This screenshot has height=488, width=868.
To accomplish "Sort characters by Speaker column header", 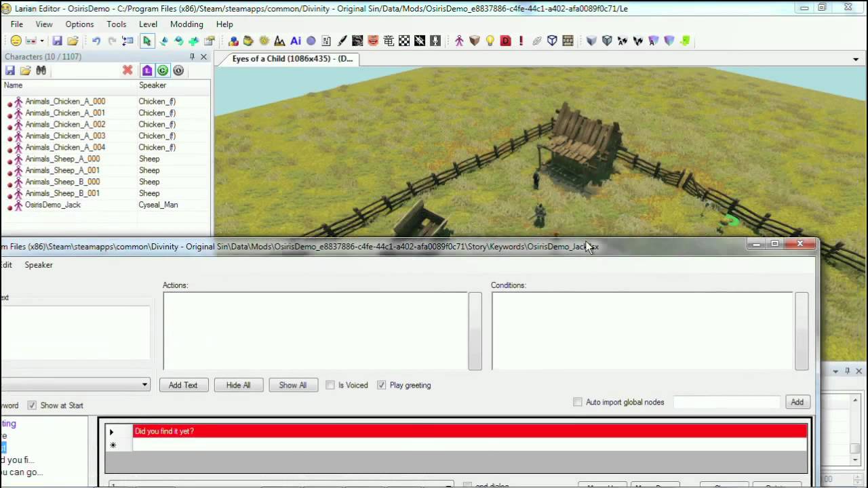I will [173, 85].
